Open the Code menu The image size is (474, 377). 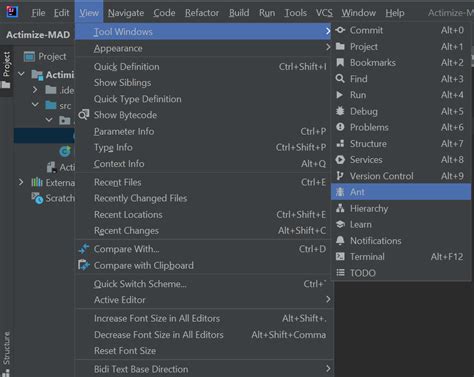tap(164, 13)
